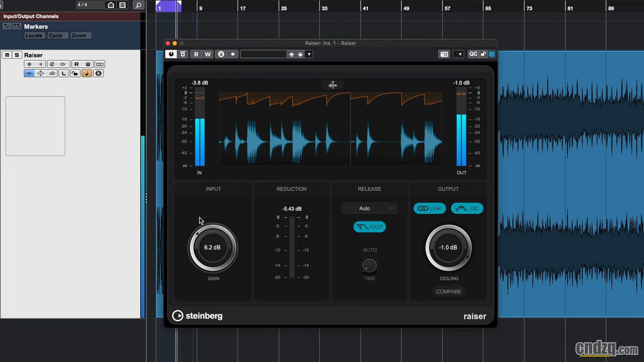Click the monitor input button on Raiser track
The width and height of the screenshot is (644, 362).
tap(40, 64)
